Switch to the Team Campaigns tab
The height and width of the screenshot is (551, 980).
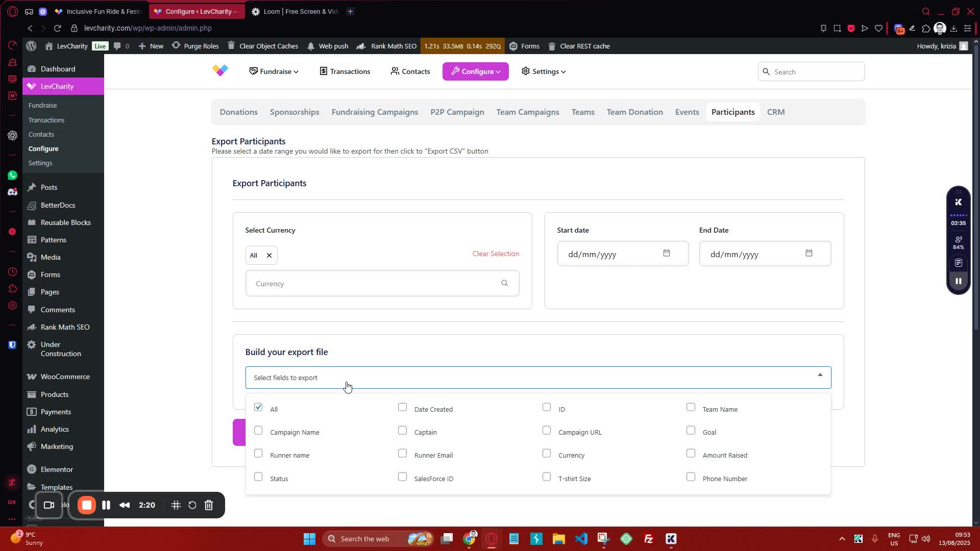click(527, 112)
